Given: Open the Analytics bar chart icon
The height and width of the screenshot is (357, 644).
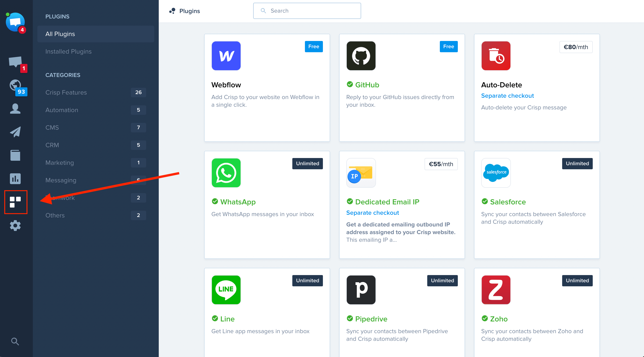Looking at the screenshot, I should tap(15, 179).
